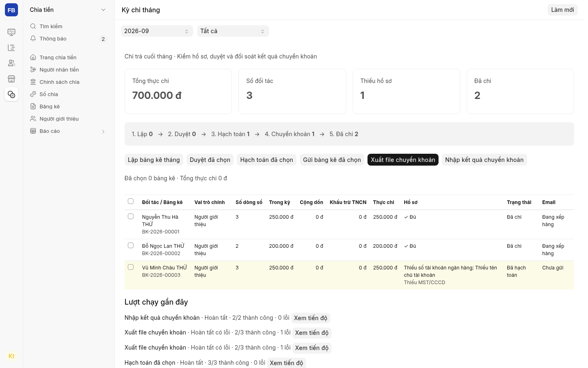Click the Kt user avatar
The height and width of the screenshot is (368, 588).
[11, 356]
